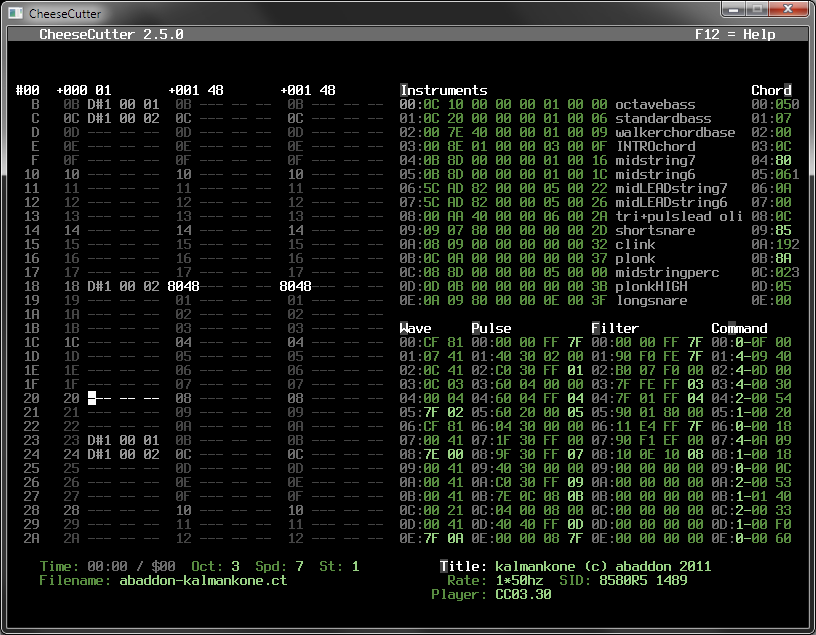Select the plonk instrument row

(527, 259)
